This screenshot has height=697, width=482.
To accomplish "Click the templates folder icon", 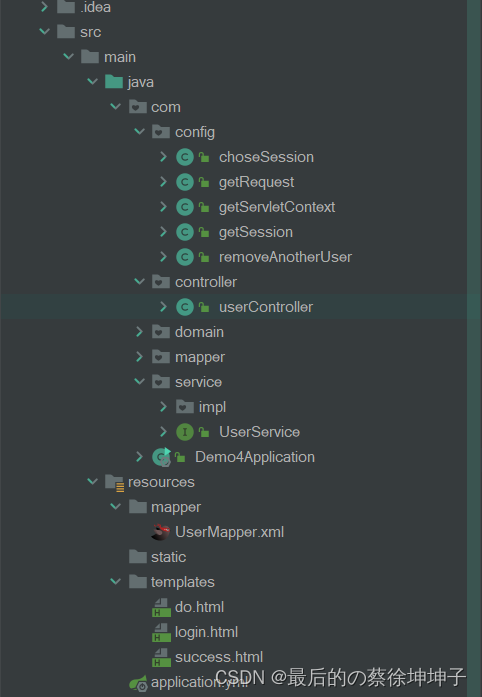I will click(x=138, y=582).
